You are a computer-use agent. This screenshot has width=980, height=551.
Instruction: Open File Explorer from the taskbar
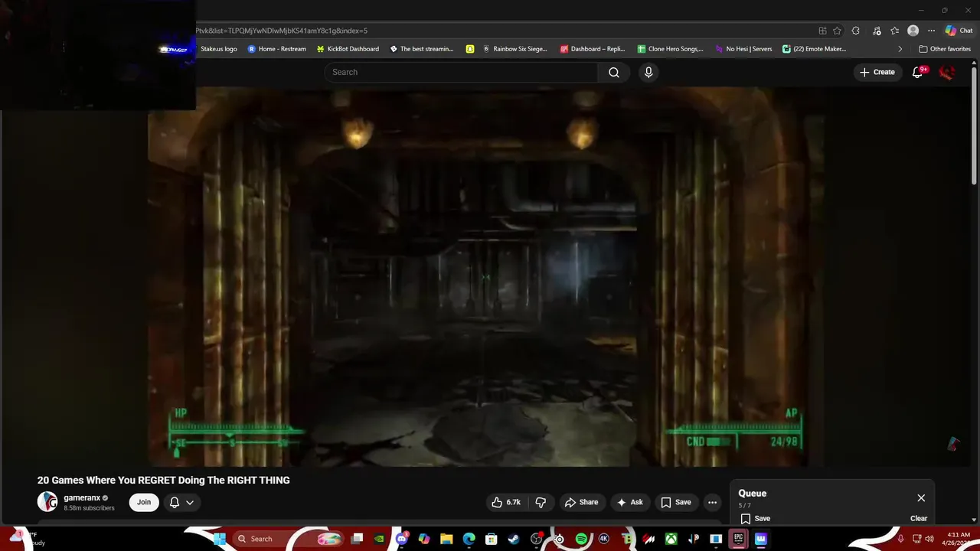446,539
